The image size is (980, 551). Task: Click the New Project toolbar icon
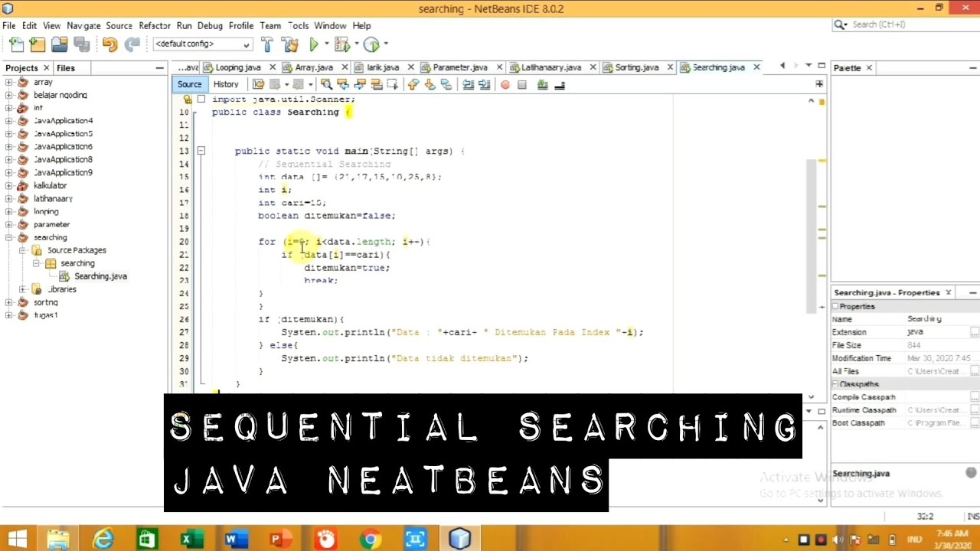click(x=37, y=44)
